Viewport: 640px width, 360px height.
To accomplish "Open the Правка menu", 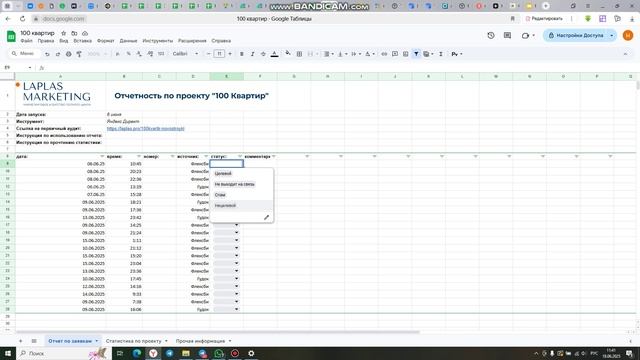I will pos(46,41).
